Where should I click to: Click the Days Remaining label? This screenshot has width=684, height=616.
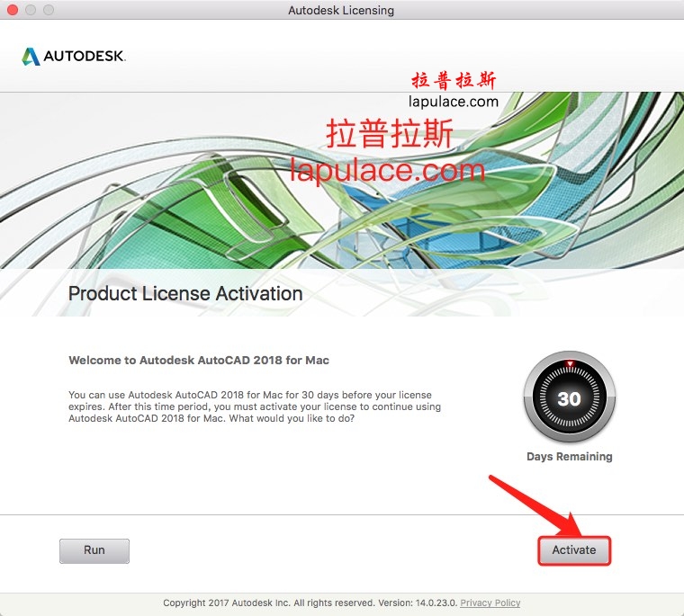(570, 457)
